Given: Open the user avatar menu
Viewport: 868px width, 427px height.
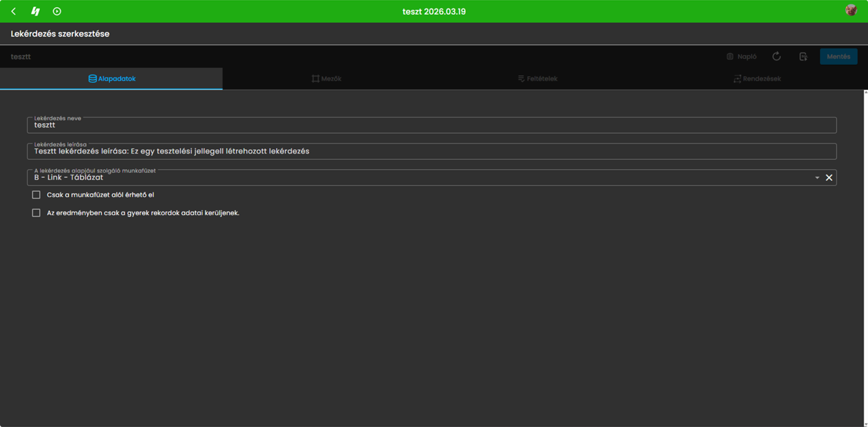Looking at the screenshot, I should point(851,10).
